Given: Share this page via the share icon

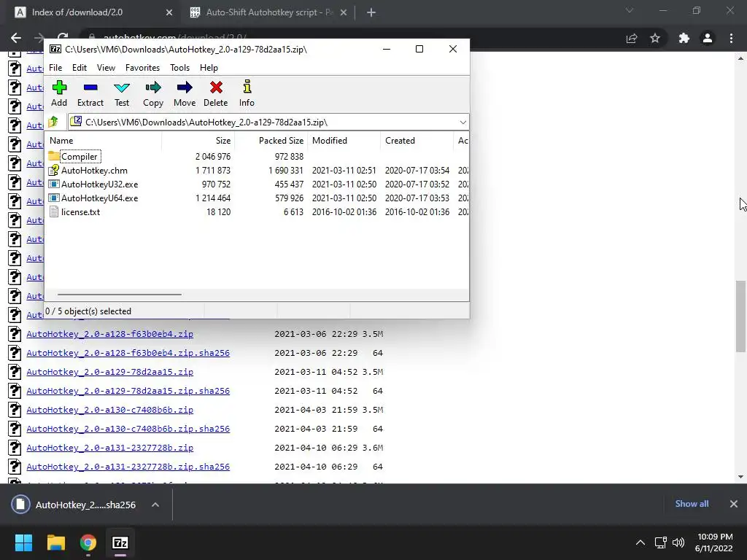Looking at the screenshot, I should pyautogui.click(x=632, y=38).
